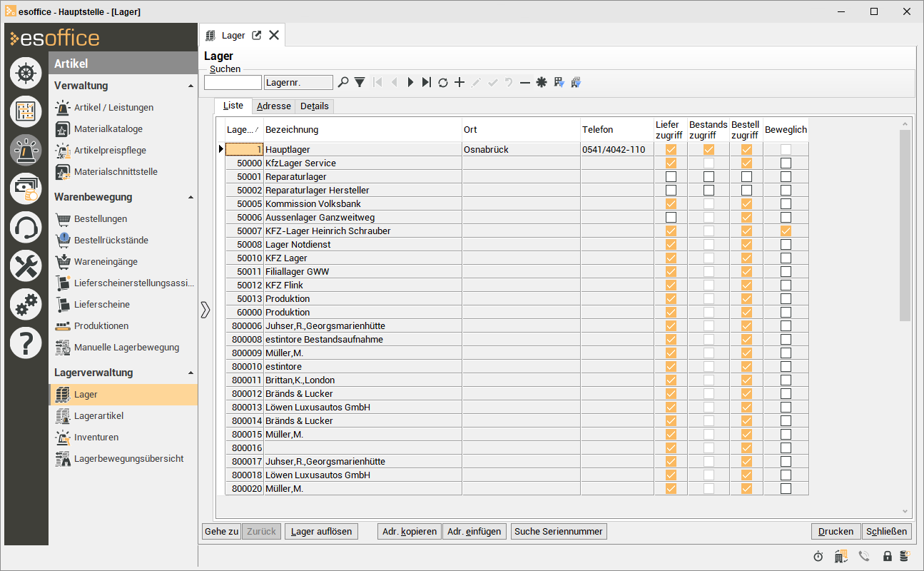924x571 pixels.
Task: Go to next record arrow
Action: [410, 83]
